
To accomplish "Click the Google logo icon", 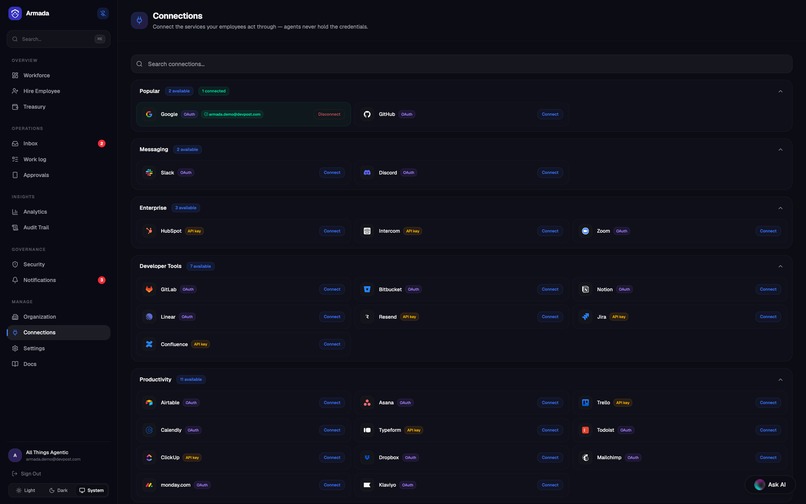I will pos(149,114).
